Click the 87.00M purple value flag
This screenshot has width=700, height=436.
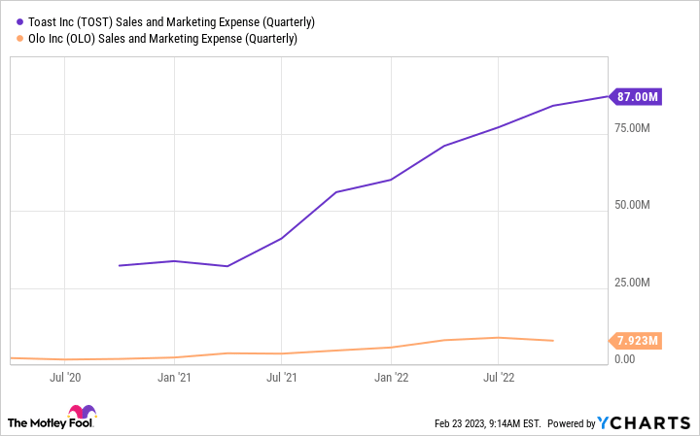point(636,97)
